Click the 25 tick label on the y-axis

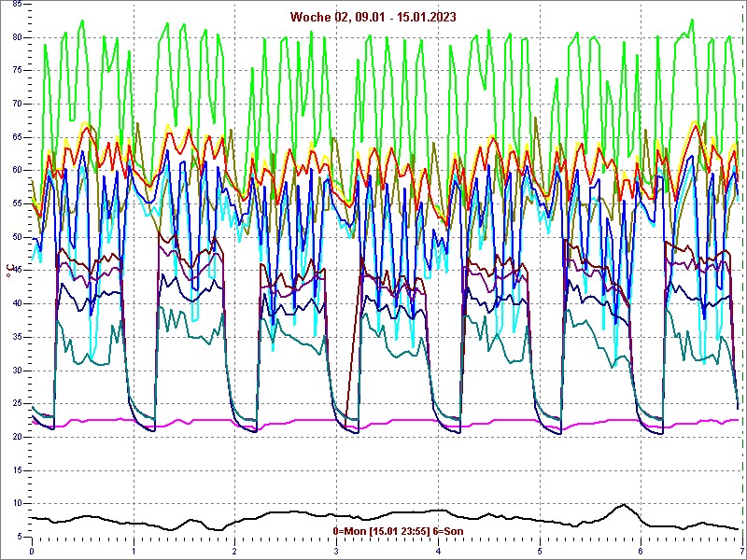(x=18, y=403)
